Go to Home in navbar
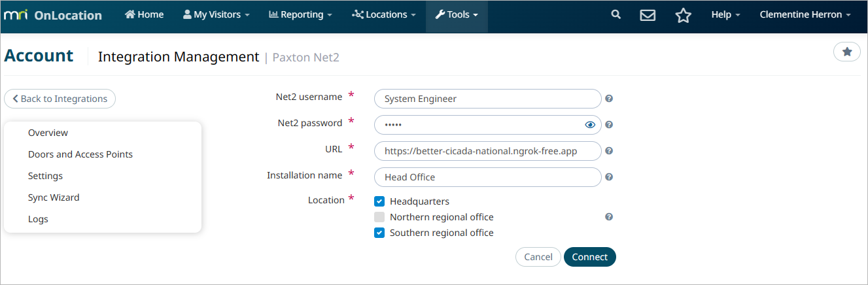This screenshot has height=285, width=868. (144, 14)
